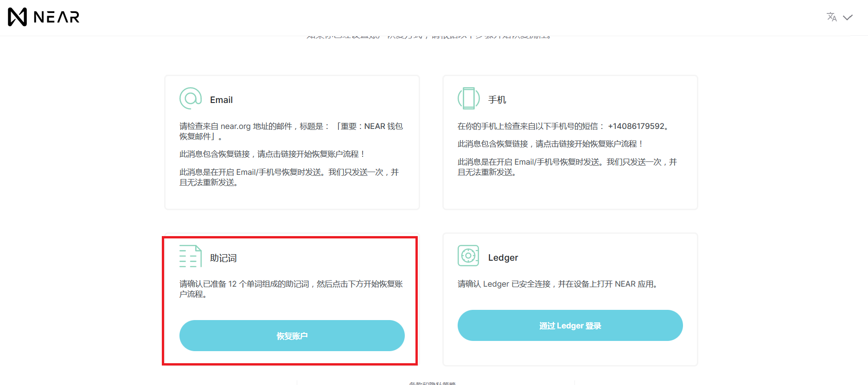Click the email text beginning 请检查来自 near.org
Viewport: 868px width, 385px height.
click(x=291, y=131)
